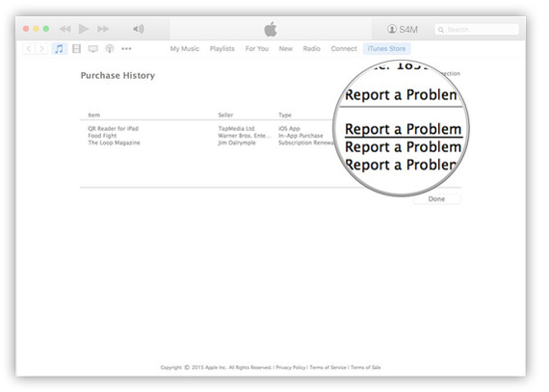Viewport: 549px width, 392px height.
Task: Select the Music library note icon
Action: [59, 49]
